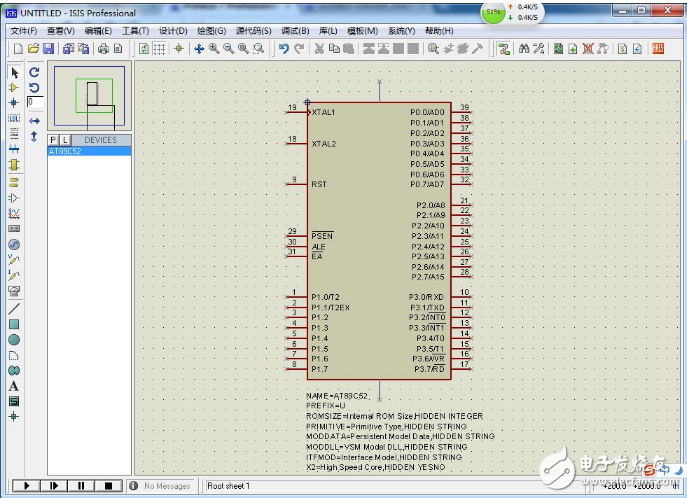Open the 文件(F) File menu
This screenshot has height=498, width=687.
pyautogui.click(x=23, y=31)
